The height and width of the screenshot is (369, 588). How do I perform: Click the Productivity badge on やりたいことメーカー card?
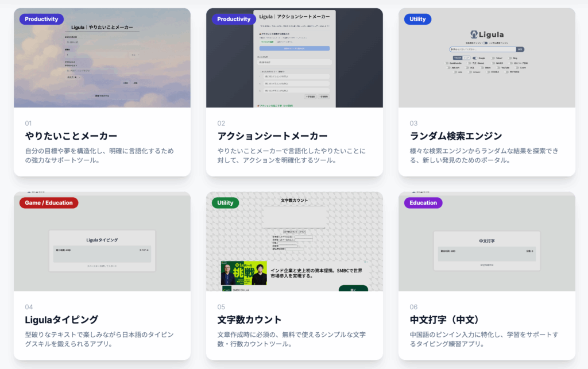coord(41,19)
